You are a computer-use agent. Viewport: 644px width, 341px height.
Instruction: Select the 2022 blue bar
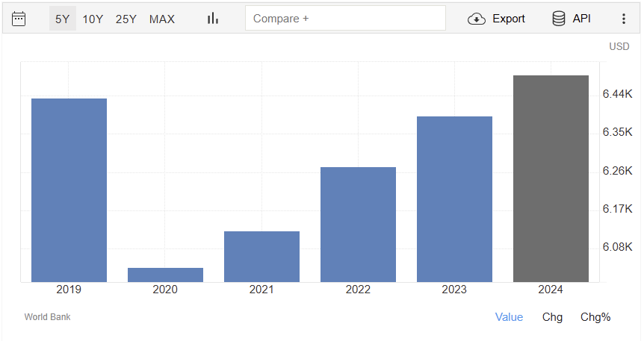(x=358, y=224)
